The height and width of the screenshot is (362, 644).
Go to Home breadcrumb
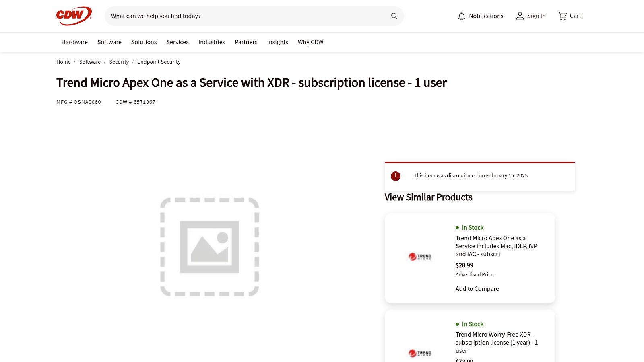point(63,62)
